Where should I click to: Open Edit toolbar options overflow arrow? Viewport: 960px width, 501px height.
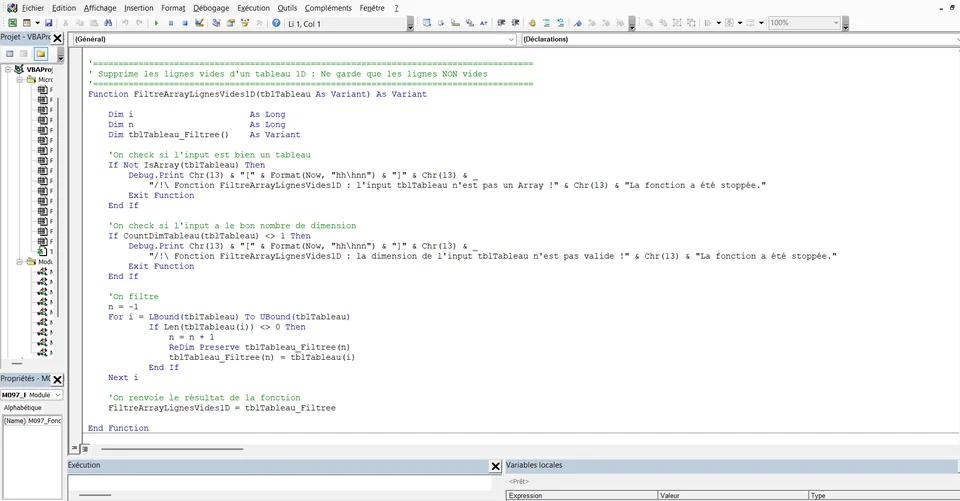(632, 24)
